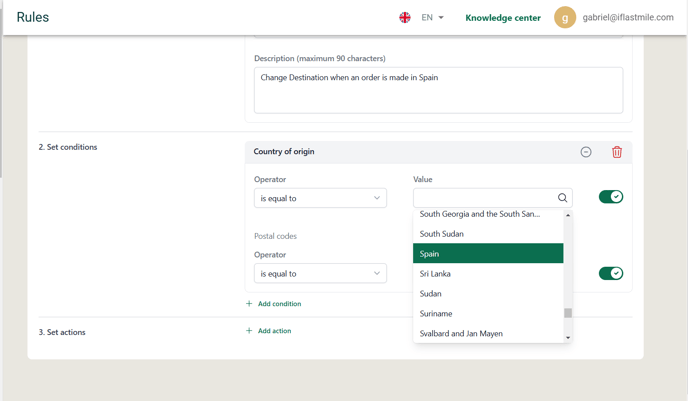688x401 pixels.
Task: Pick South Sudan from the list
Action: [x=488, y=234]
